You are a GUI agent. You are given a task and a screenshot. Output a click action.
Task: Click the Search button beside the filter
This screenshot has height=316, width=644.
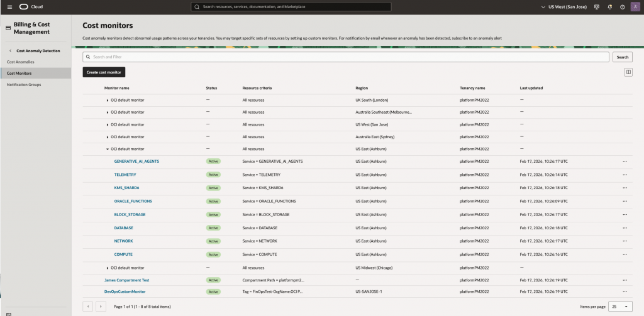622,57
